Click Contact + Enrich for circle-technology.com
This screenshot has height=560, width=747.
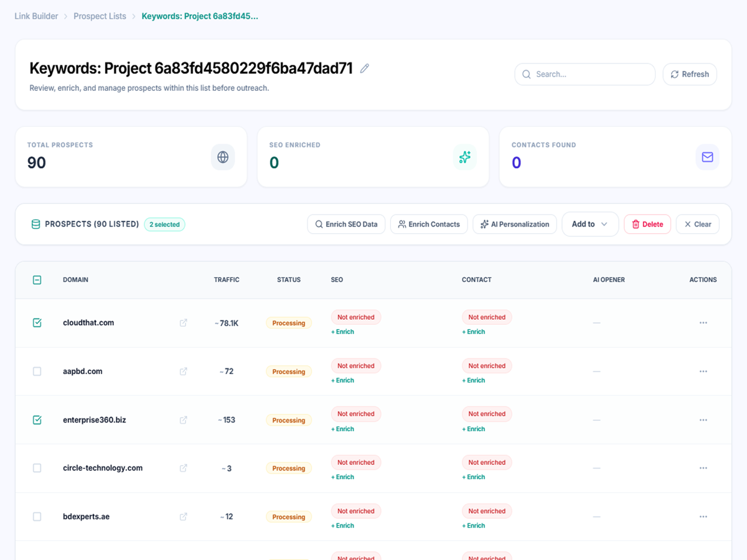pos(473,477)
